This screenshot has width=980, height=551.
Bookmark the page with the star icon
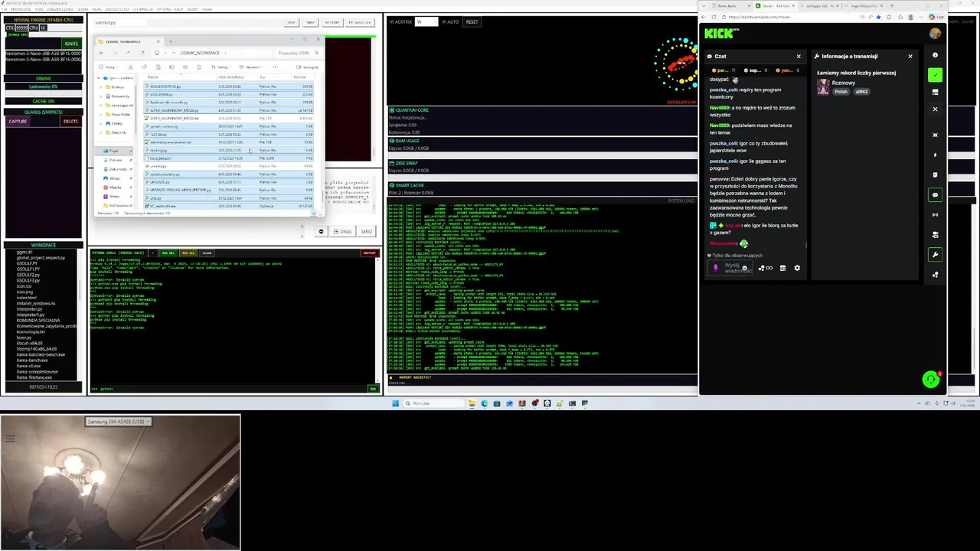pyautogui.click(x=878, y=17)
